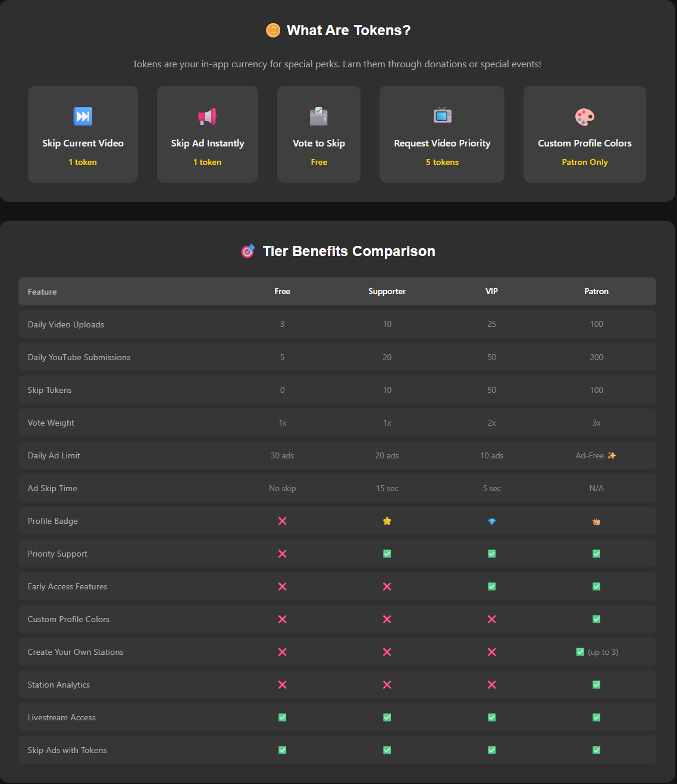Click the Skip Current Video icon
Image resolution: width=677 pixels, height=784 pixels.
pos(83,116)
